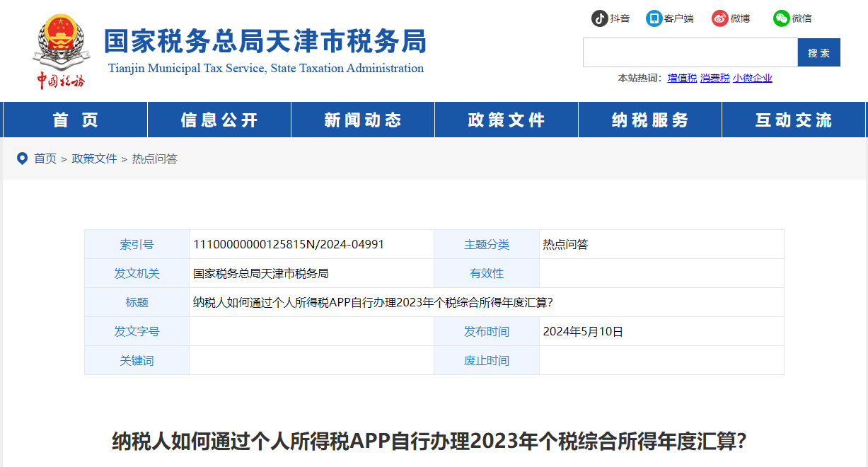Focus the site search input box
The image size is (868, 467).
tap(690, 52)
